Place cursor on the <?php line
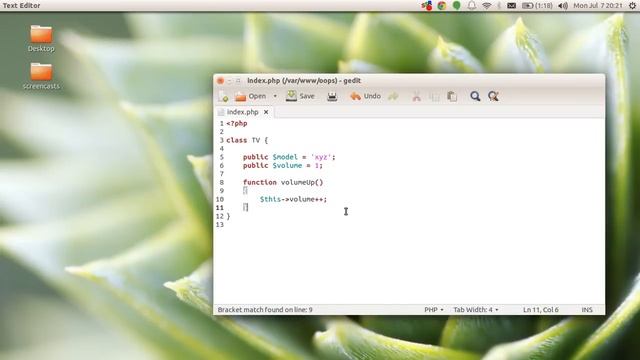 pyautogui.click(x=237, y=123)
